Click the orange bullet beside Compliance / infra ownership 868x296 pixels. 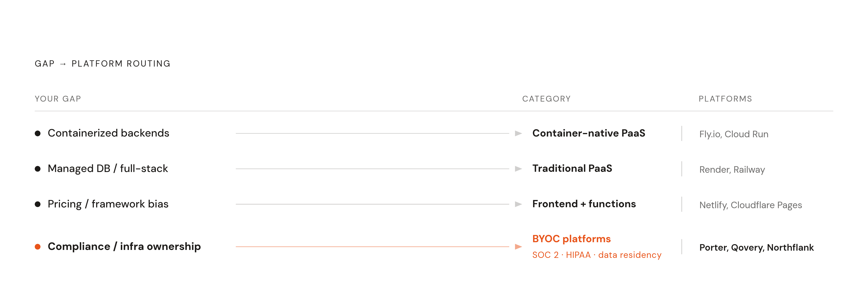[38, 247]
